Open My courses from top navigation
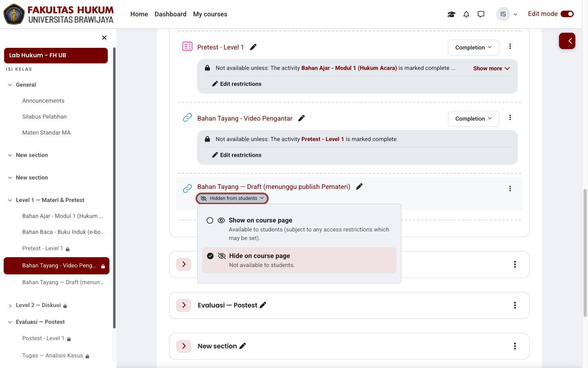The width and height of the screenshot is (588, 368). tap(210, 14)
